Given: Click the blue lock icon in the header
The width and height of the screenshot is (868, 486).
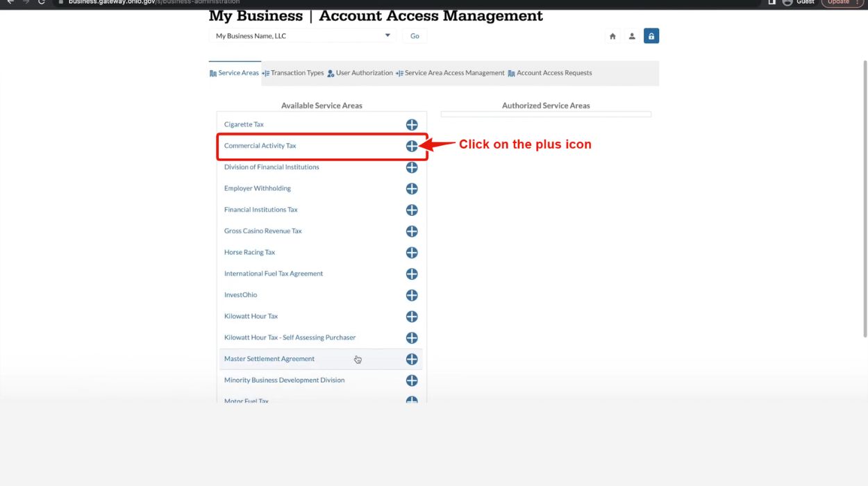Looking at the screenshot, I should (x=651, y=35).
